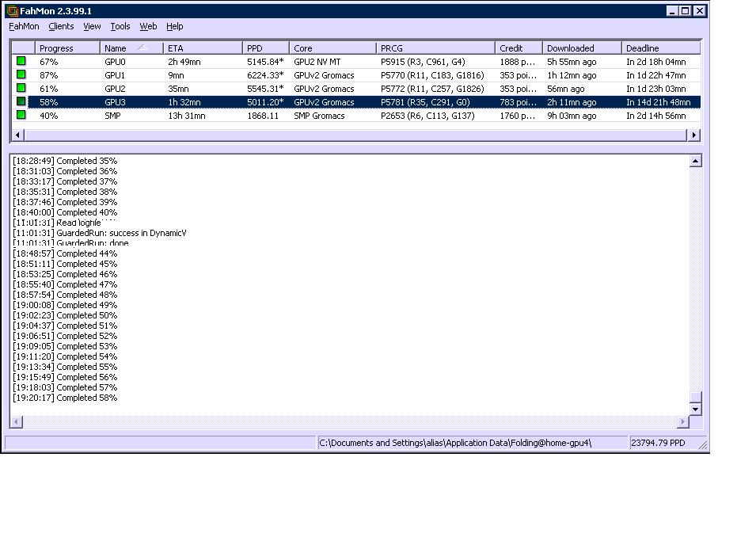Click the client list horizontal scrollbar track
Image resolution: width=756 pixels, height=541 pixels.
(x=355, y=135)
